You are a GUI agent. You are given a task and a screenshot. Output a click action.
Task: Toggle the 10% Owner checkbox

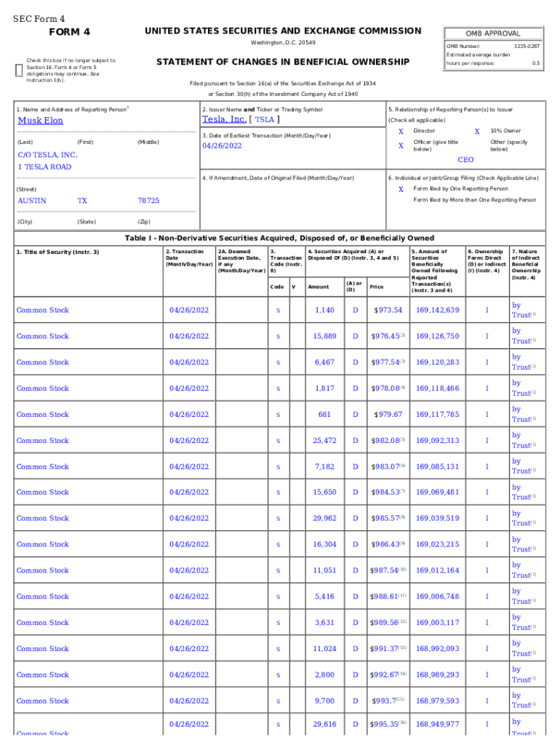point(477,131)
